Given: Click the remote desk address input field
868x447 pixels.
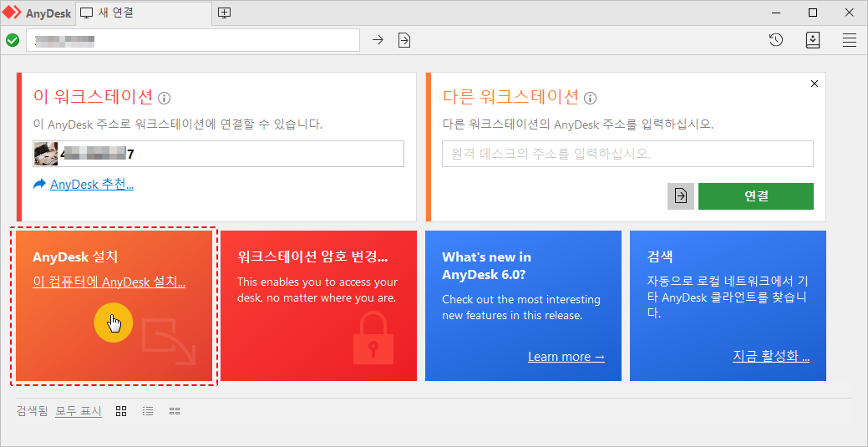Looking at the screenshot, I should pos(627,154).
